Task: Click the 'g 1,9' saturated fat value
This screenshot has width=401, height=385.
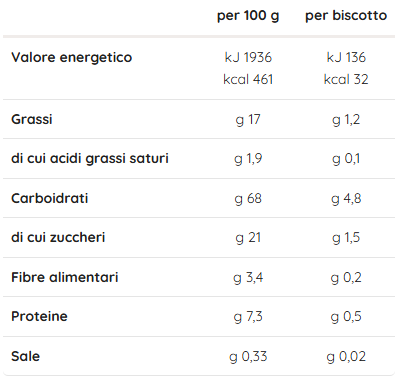Action: (248, 159)
